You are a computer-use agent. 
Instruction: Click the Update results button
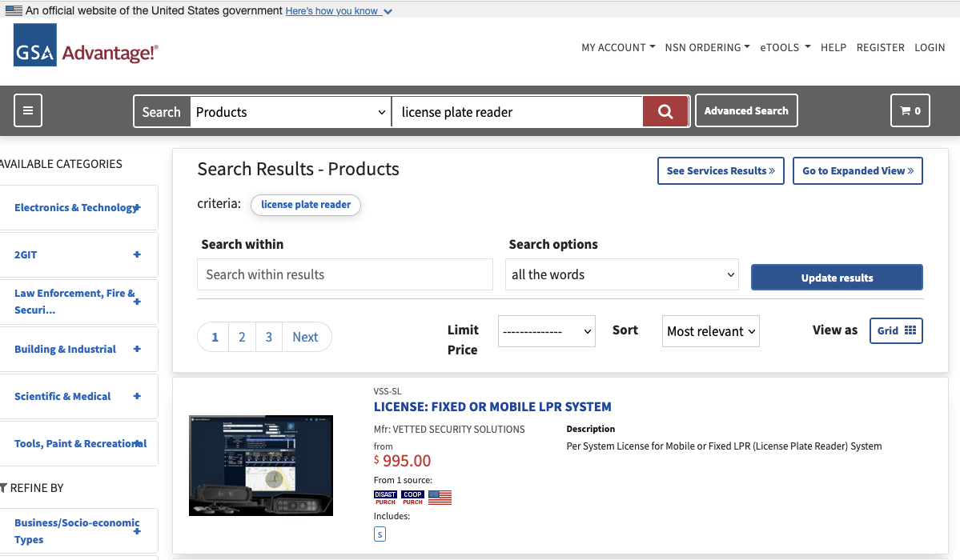coord(837,277)
